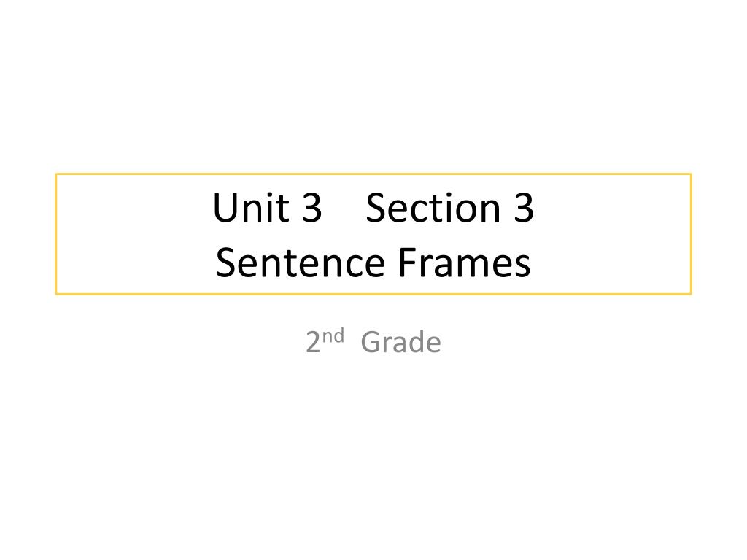Click the capital "S" in "Sentence"

(226, 262)
